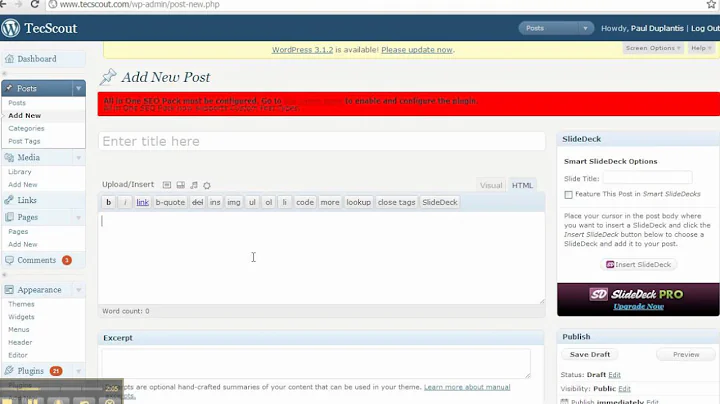Click the Slide Title input field
Image resolution: width=720 pixels, height=404 pixels.
tap(647, 178)
